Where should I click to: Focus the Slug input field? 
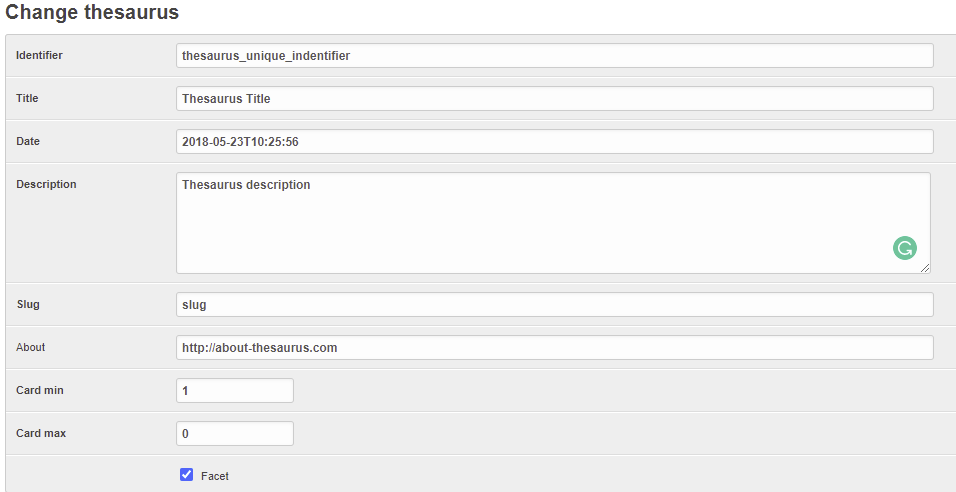(554, 304)
